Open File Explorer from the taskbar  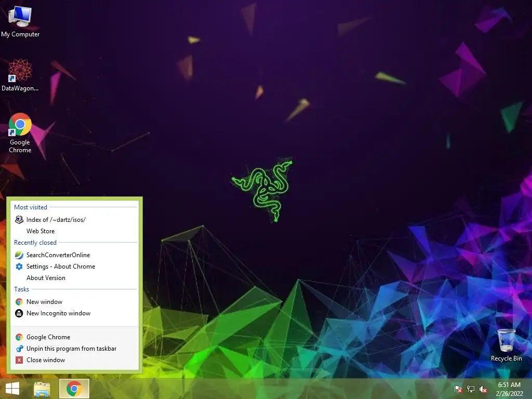pos(42,389)
